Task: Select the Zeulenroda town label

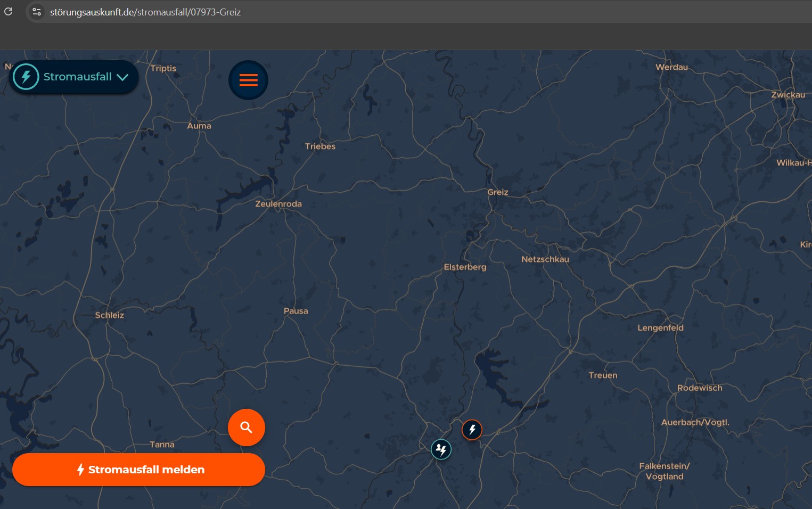Action: click(278, 204)
